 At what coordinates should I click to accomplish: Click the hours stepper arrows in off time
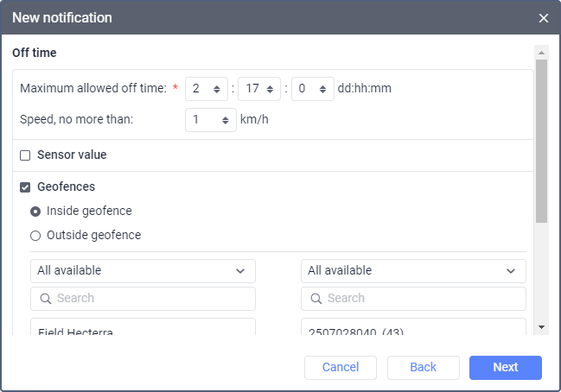(271, 89)
